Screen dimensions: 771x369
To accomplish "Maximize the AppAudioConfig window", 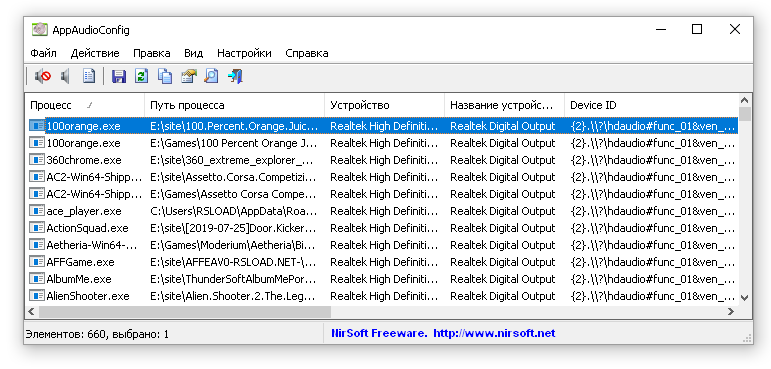I will [x=697, y=30].
